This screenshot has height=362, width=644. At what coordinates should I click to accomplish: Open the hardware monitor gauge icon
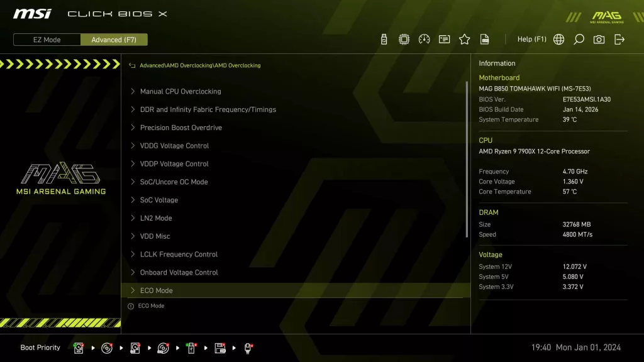click(424, 39)
